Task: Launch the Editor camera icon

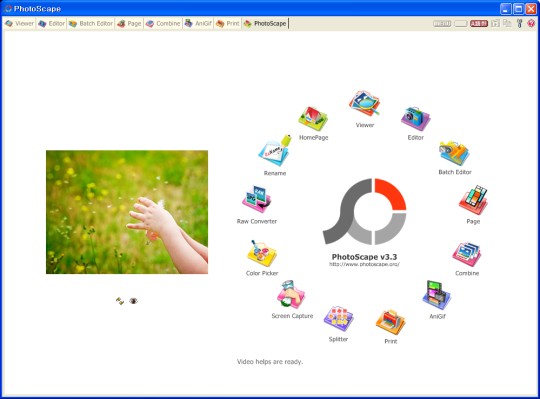Action: (x=415, y=118)
